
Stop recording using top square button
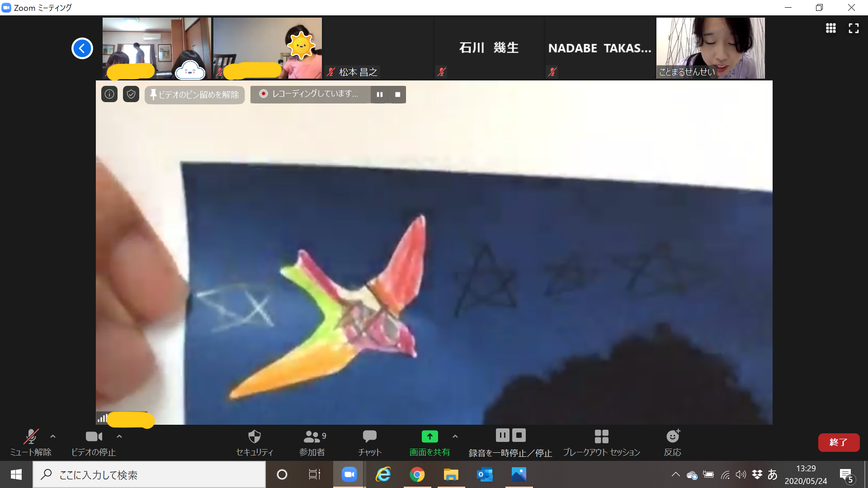pyautogui.click(x=398, y=94)
